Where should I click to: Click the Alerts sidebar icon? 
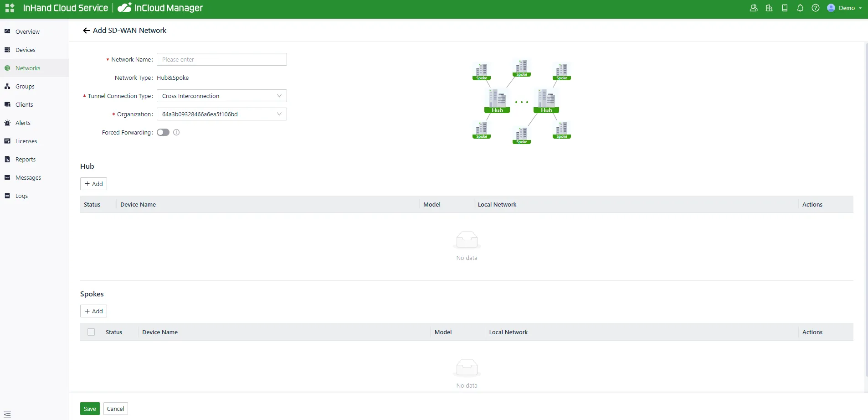click(7, 123)
